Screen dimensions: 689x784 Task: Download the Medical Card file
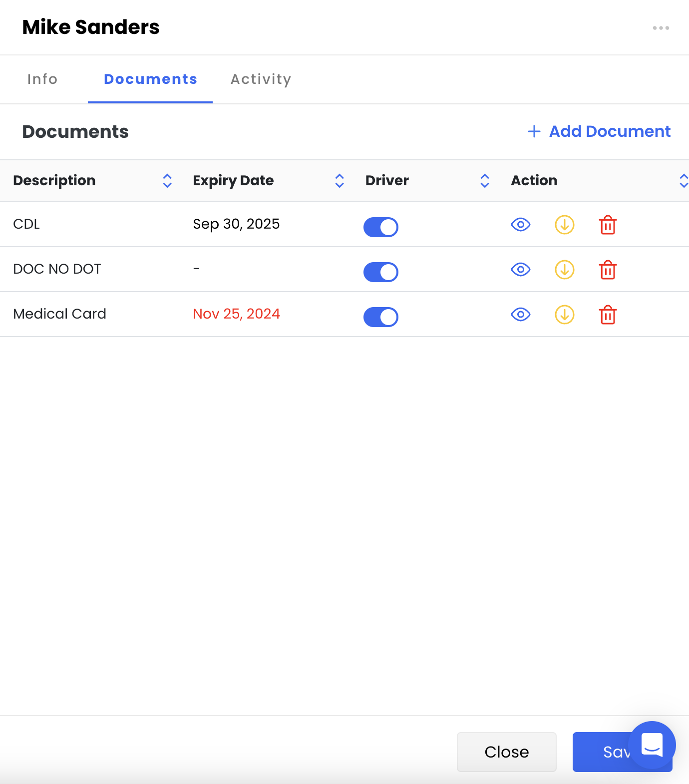564,315
